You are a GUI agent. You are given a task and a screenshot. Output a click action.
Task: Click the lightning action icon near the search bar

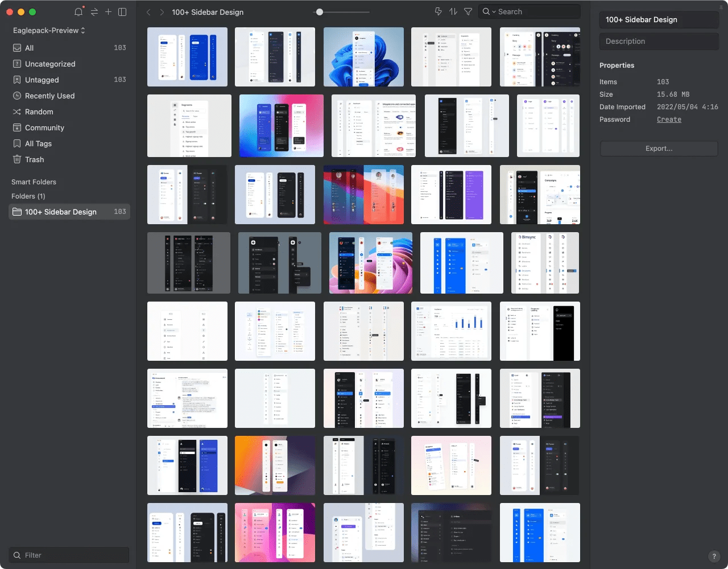point(438,11)
